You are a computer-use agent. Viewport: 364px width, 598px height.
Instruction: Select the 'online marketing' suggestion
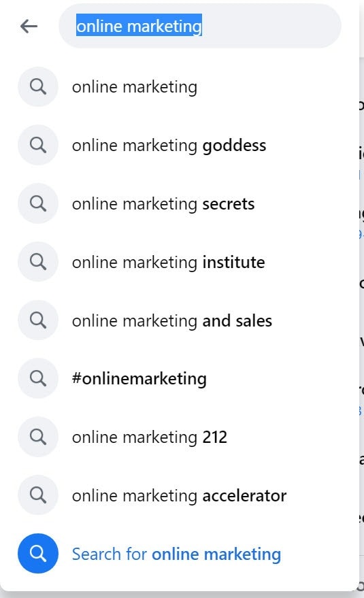coord(180,86)
